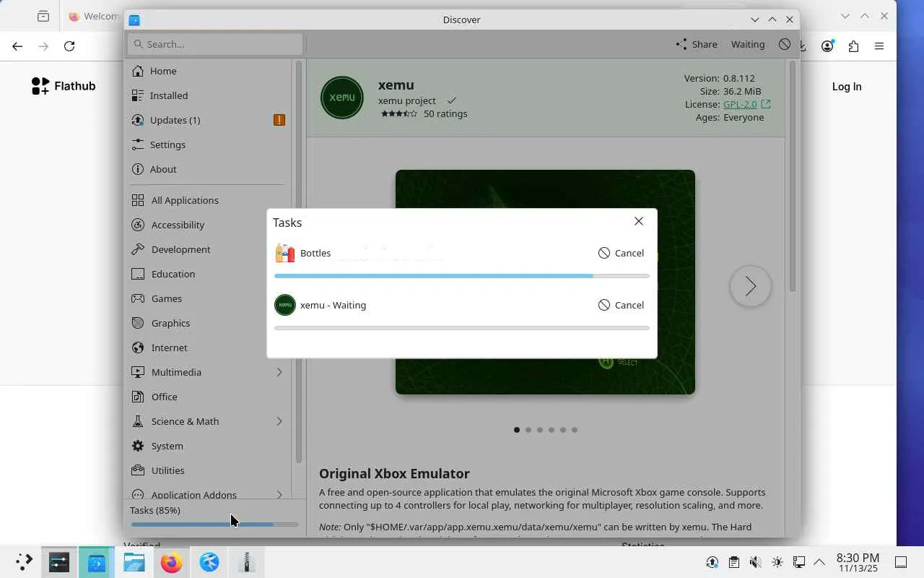
Task: Select the Accessibility category icon
Action: [x=138, y=225]
